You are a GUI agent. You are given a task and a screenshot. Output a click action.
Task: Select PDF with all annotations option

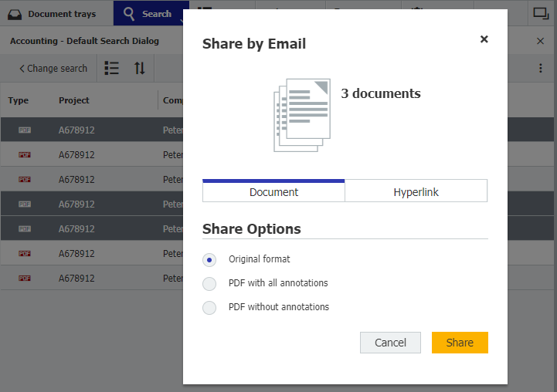click(209, 283)
